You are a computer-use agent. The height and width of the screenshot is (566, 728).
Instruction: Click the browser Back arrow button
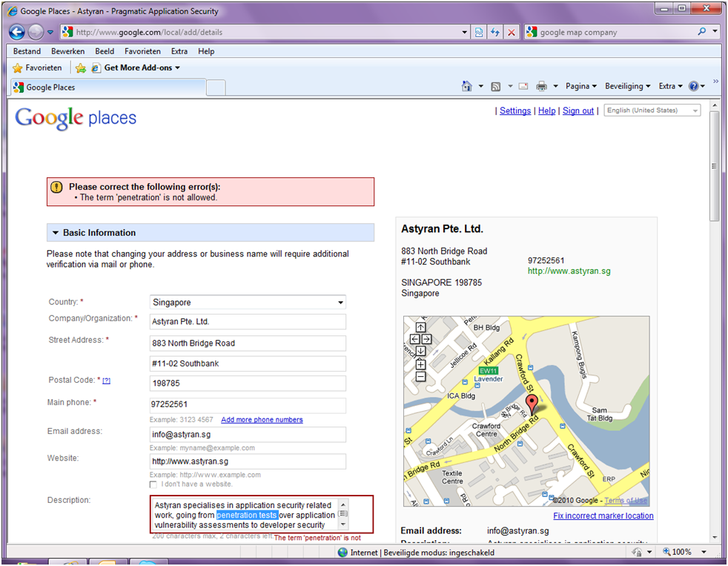17,32
